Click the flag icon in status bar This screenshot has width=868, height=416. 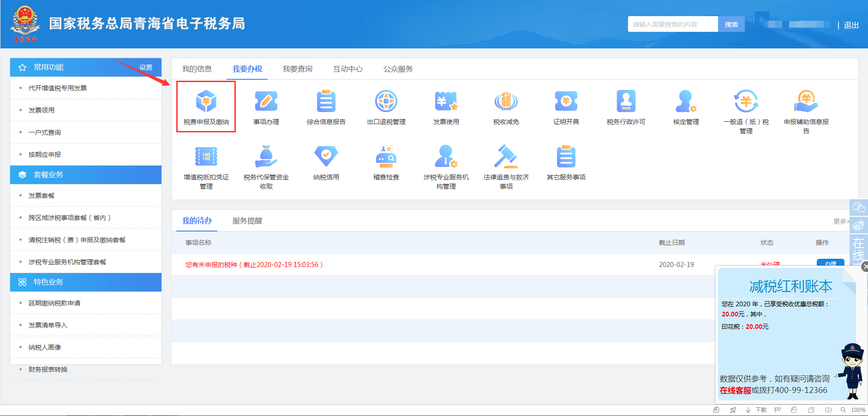(x=778, y=410)
